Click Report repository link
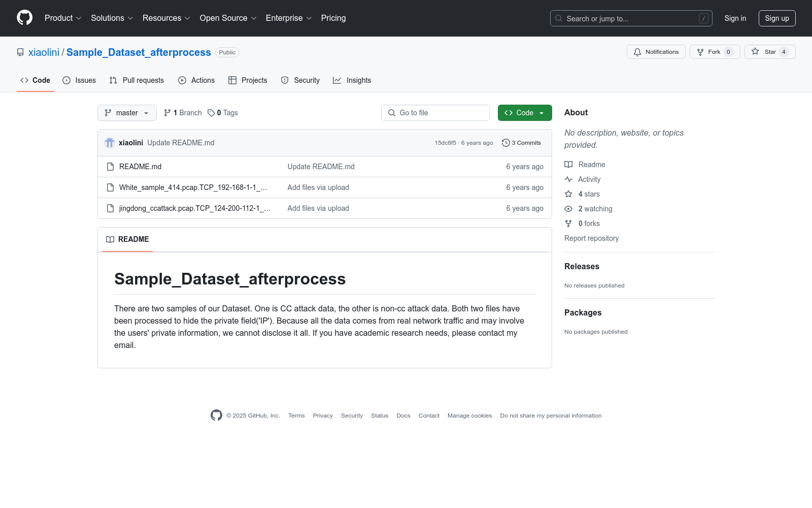 click(592, 238)
